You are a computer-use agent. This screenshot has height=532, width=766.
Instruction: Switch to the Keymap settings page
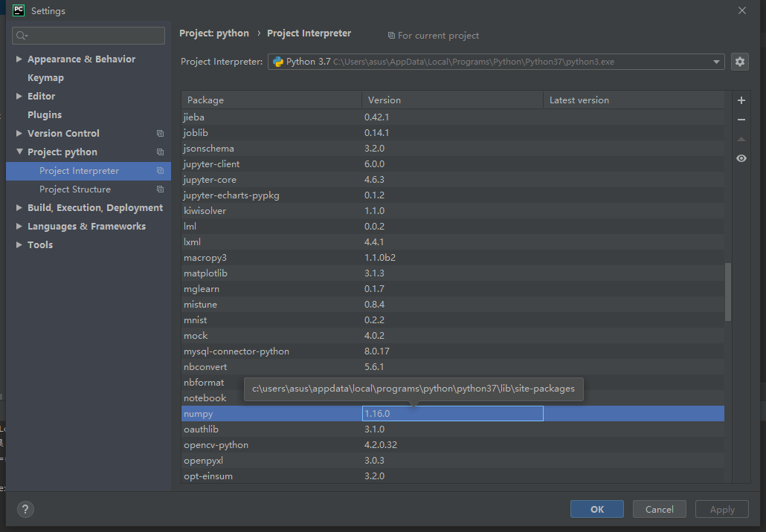(45, 77)
